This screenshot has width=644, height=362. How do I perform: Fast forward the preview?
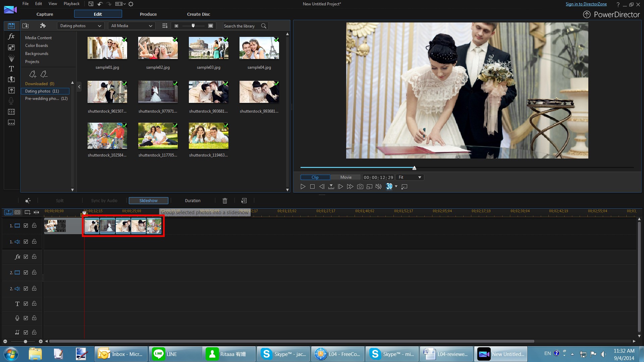(350, 187)
